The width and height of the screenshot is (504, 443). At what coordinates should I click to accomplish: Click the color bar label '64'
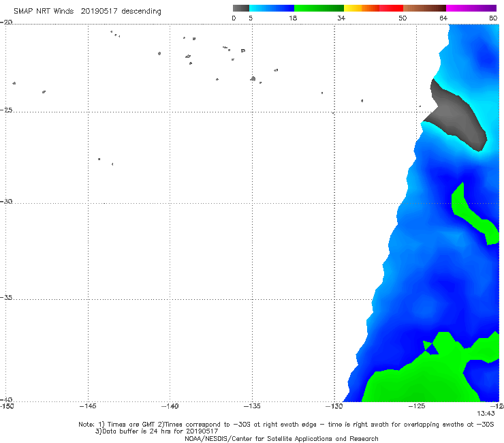tap(443, 18)
